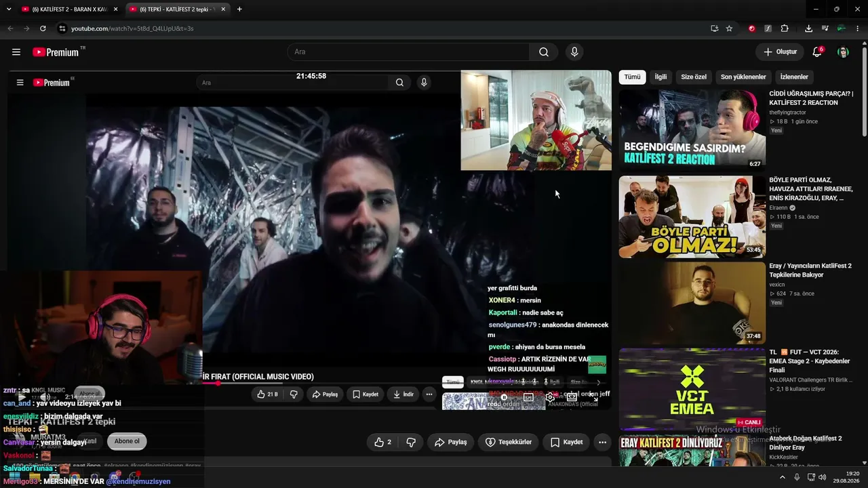Send thanks with Teşekkürler button
Screen dimensions: 868x488
509,442
